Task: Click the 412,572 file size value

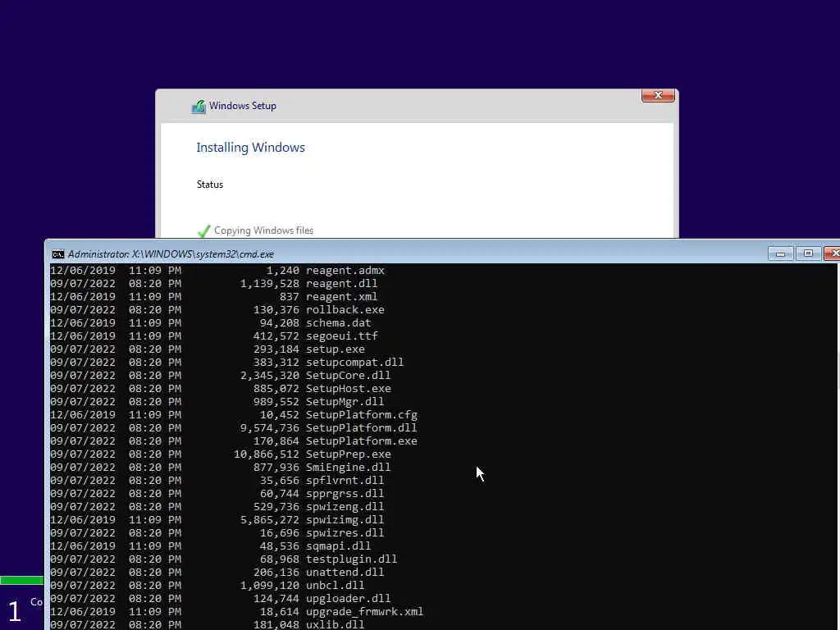Action: point(276,336)
